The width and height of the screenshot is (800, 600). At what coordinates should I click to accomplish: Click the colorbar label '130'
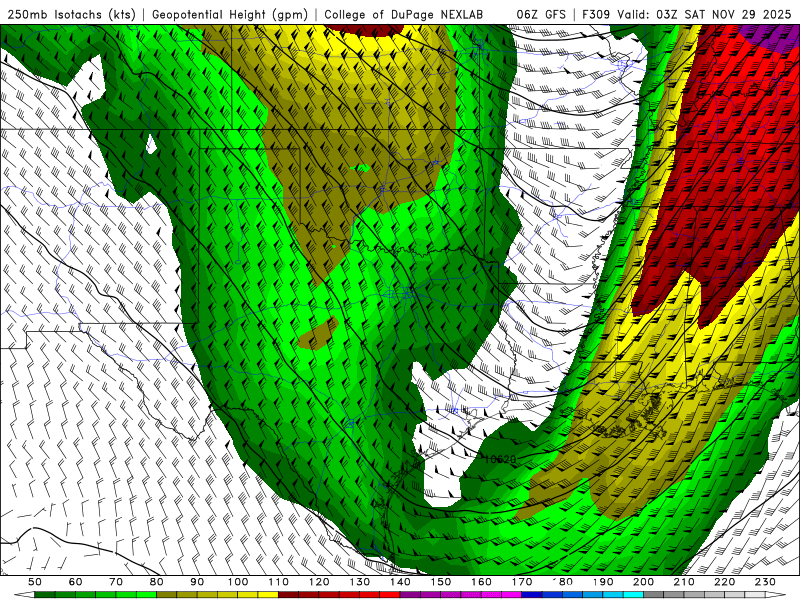(x=359, y=582)
